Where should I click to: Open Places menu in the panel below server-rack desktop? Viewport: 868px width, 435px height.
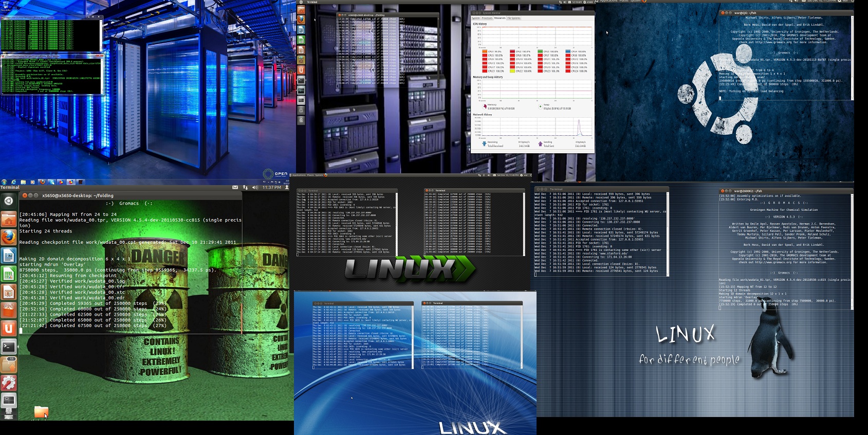pyautogui.click(x=310, y=175)
